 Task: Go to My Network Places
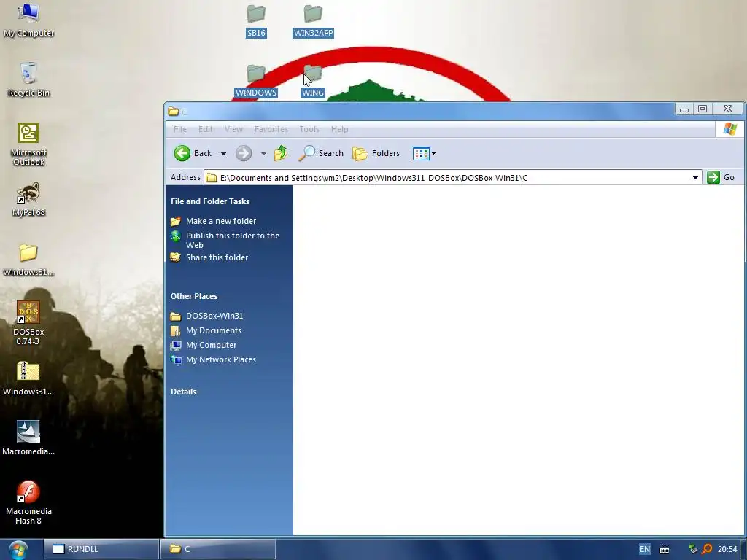click(221, 359)
